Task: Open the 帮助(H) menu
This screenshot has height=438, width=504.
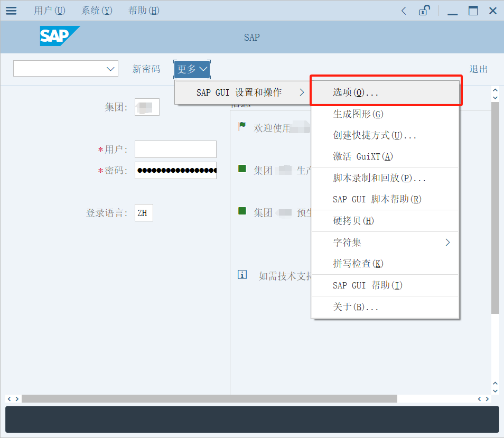Action: (x=144, y=11)
